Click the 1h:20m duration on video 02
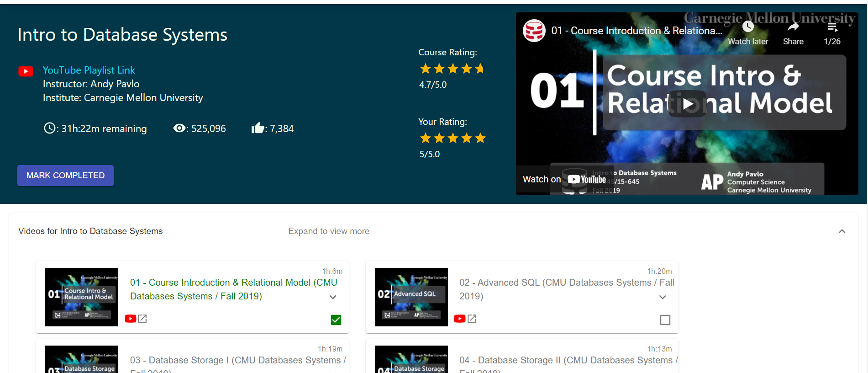Image resolution: width=868 pixels, height=373 pixels. click(x=659, y=271)
